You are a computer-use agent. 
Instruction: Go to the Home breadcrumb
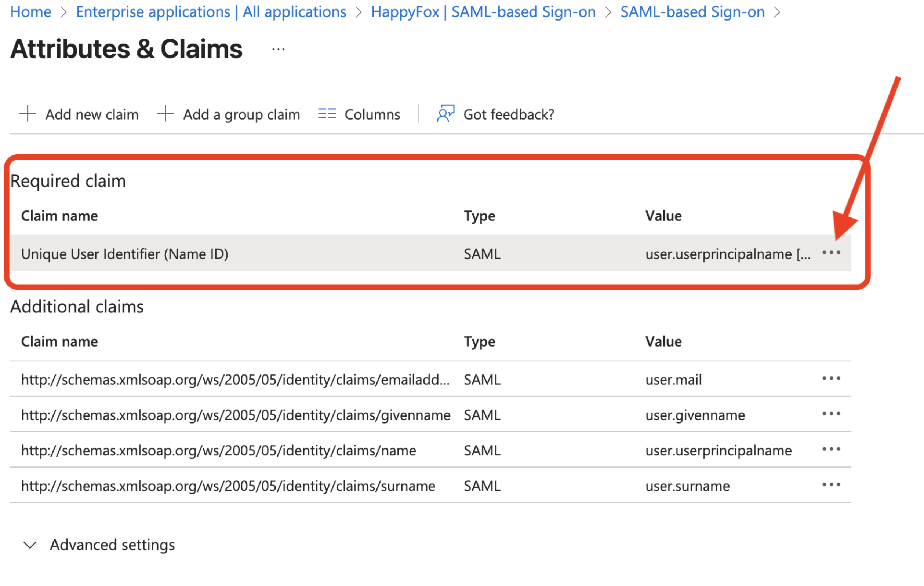31,12
